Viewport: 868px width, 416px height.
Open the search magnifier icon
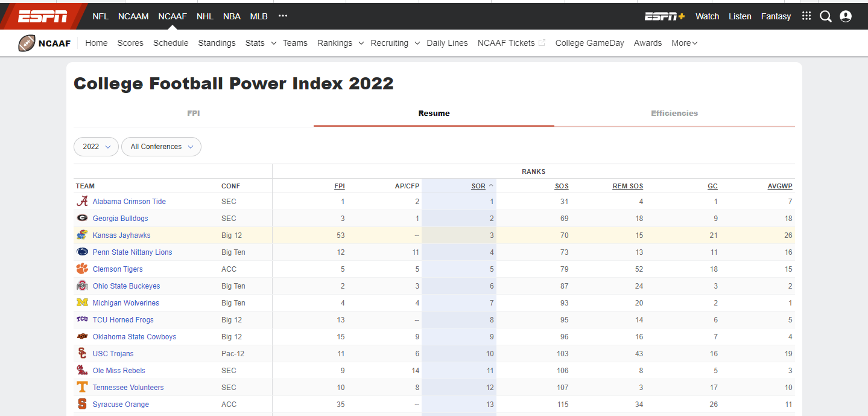coord(826,16)
